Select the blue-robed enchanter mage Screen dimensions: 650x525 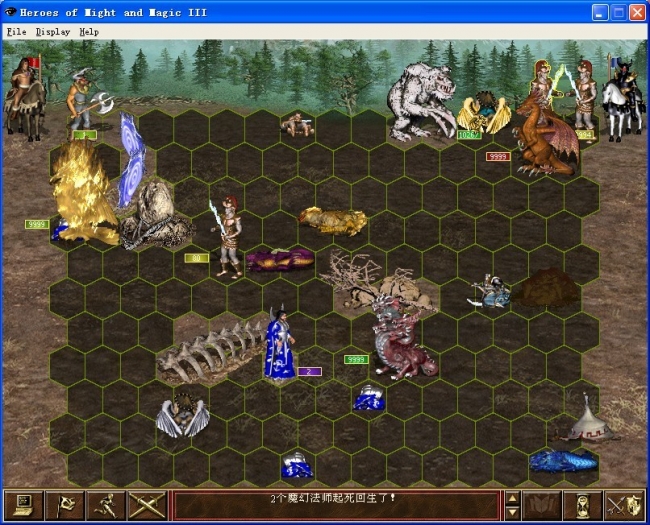(x=280, y=343)
